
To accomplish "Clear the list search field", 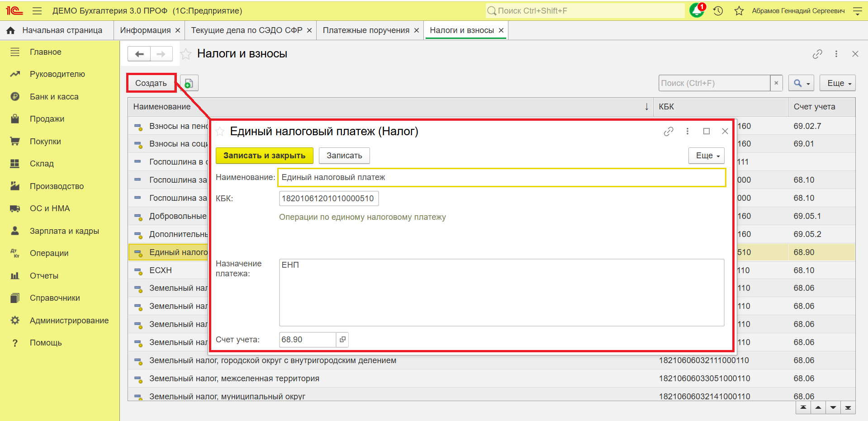I will point(776,83).
